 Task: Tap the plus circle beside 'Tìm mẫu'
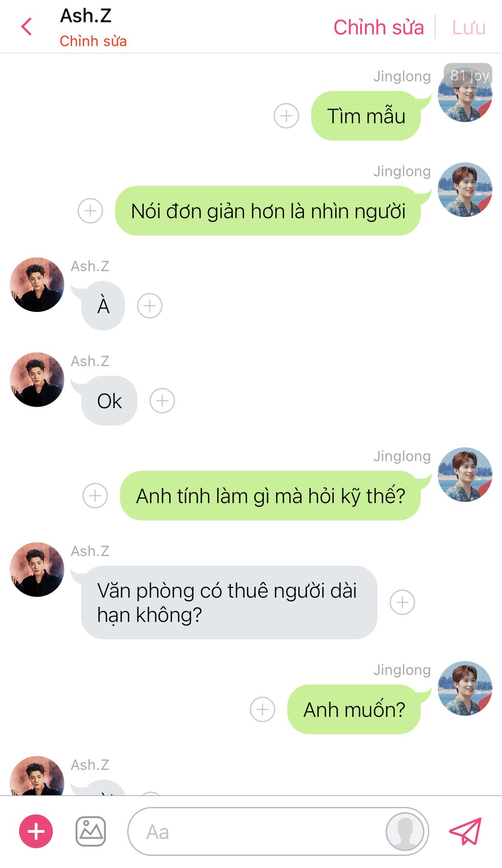pyautogui.click(x=286, y=116)
